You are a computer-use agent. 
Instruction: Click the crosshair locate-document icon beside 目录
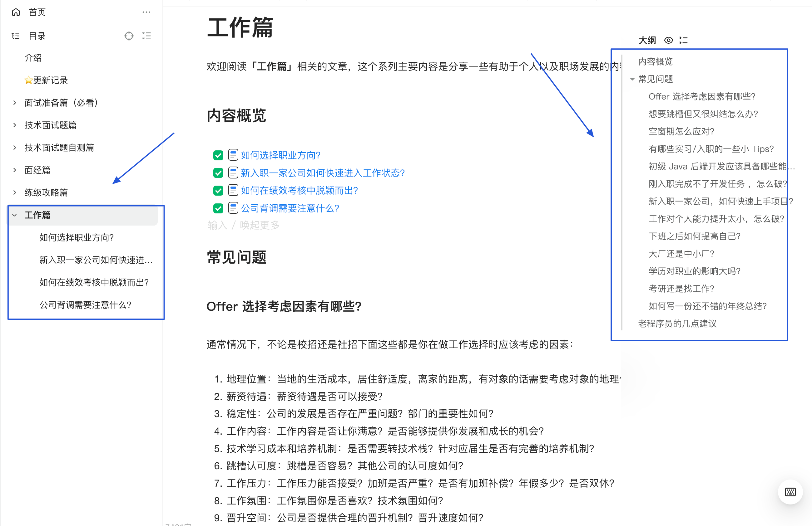pyautogui.click(x=129, y=36)
